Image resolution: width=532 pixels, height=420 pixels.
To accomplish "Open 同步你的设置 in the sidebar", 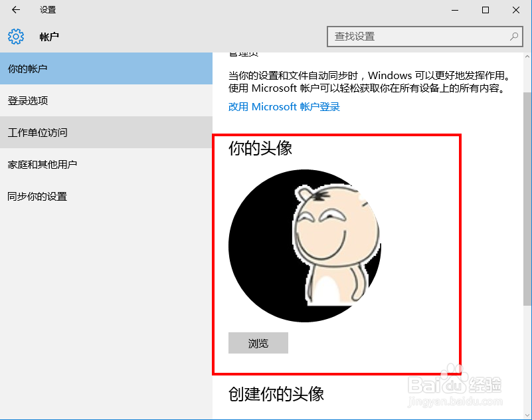I will (x=106, y=196).
